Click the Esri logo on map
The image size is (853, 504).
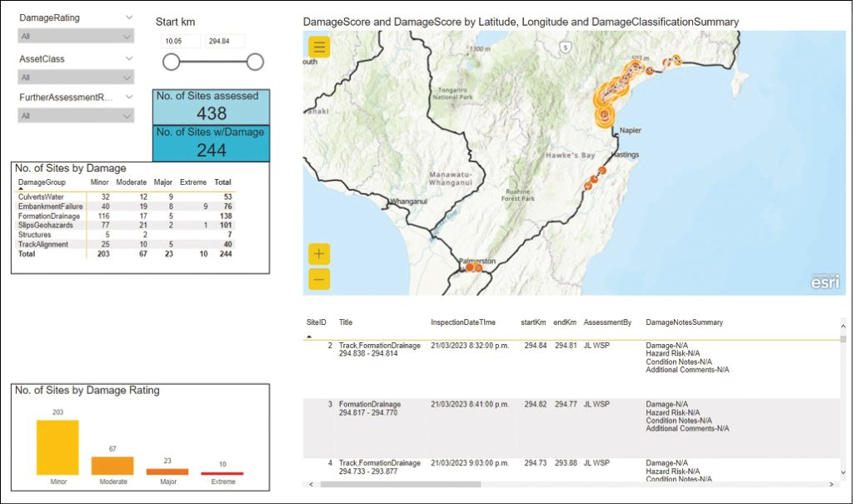825,282
